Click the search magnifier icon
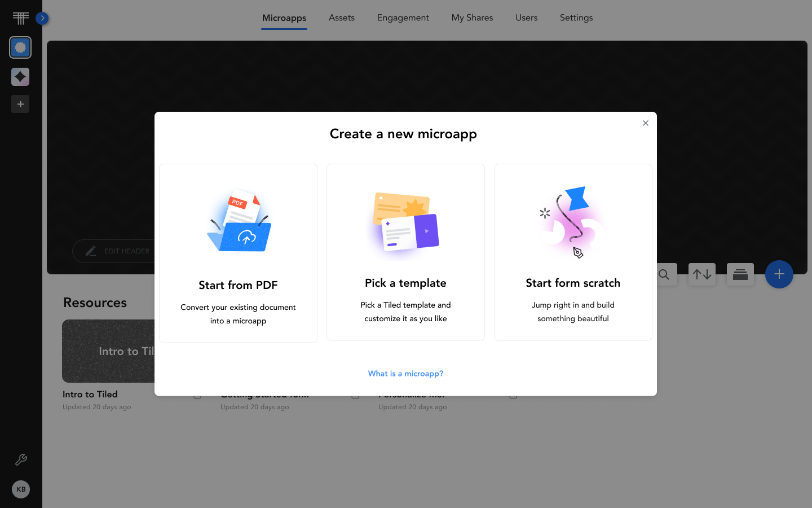 point(664,274)
